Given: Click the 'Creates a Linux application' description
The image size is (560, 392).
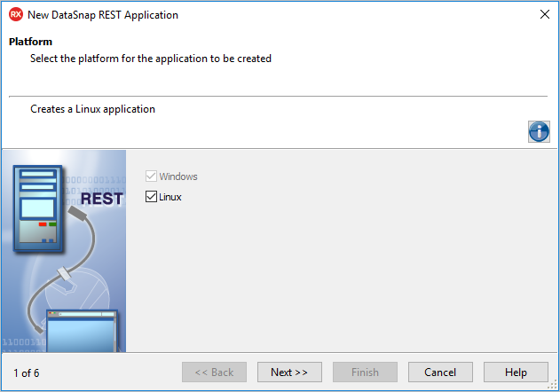Looking at the screenshot, I should coord(93,109).
